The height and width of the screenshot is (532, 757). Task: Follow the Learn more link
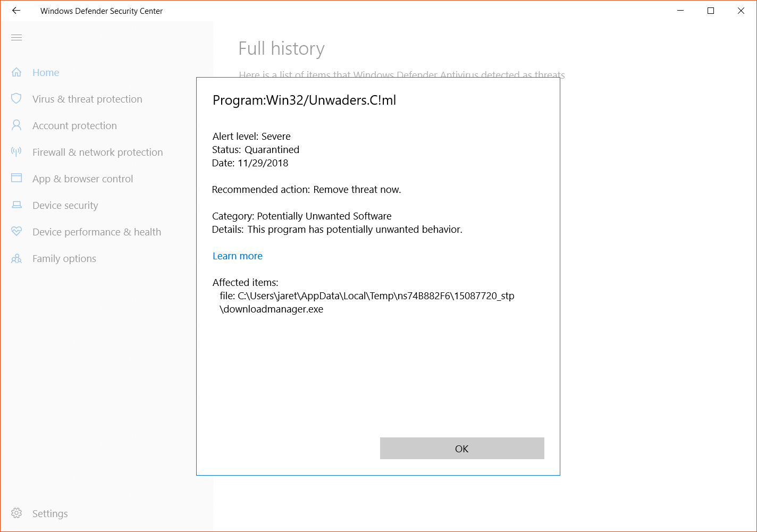[238, 256]
